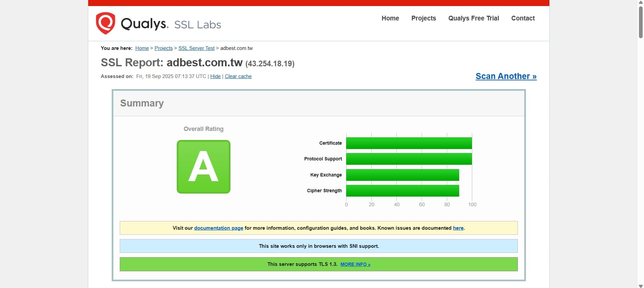Open TLS 1.3 MORE INFO link
The width and height of the screenshot is (644, 288).
click(355, 264)
